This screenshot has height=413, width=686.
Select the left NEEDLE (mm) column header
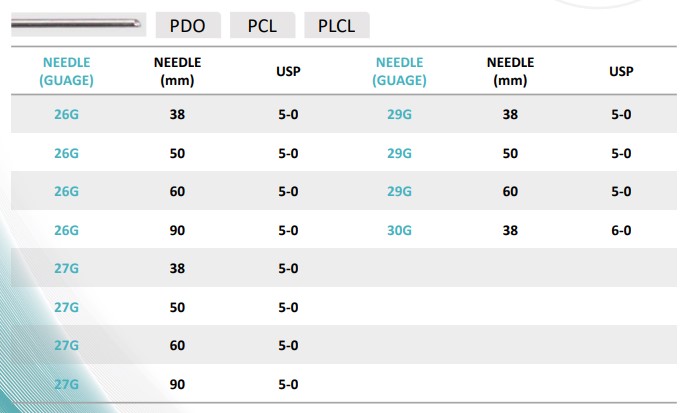click(177, 71)
